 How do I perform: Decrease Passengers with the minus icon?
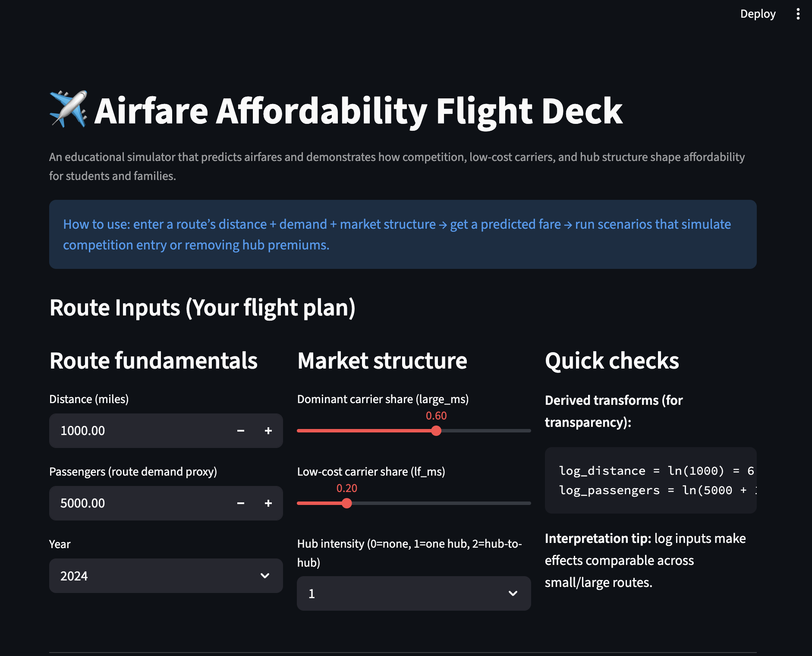pos(241,503)
